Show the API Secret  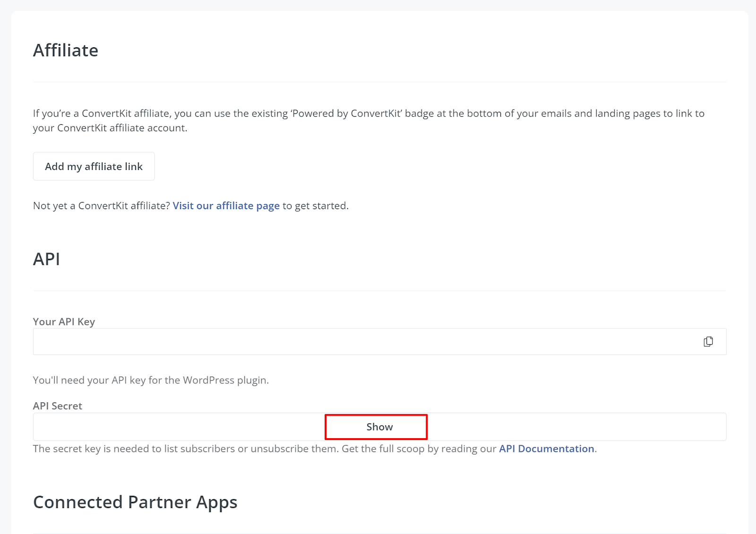click(x=379, y=427)
